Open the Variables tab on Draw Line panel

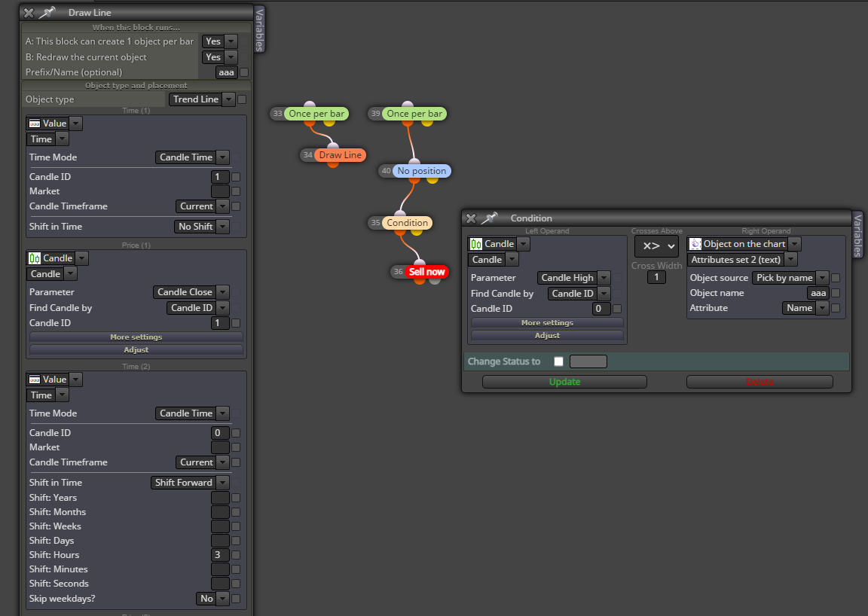259,29
